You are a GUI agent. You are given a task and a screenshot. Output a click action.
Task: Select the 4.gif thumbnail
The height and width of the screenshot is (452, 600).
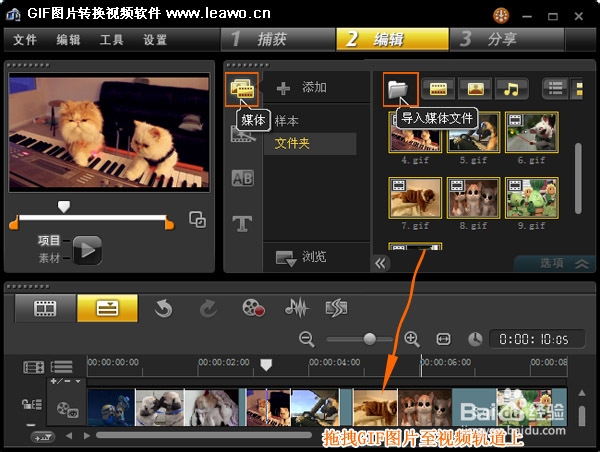(x=415, y=132)
